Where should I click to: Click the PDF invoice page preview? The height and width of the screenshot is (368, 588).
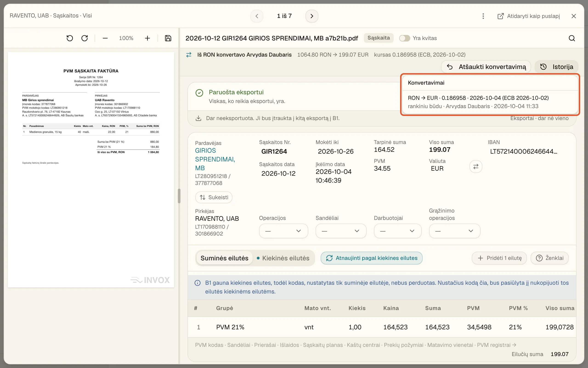coord(91,170)
